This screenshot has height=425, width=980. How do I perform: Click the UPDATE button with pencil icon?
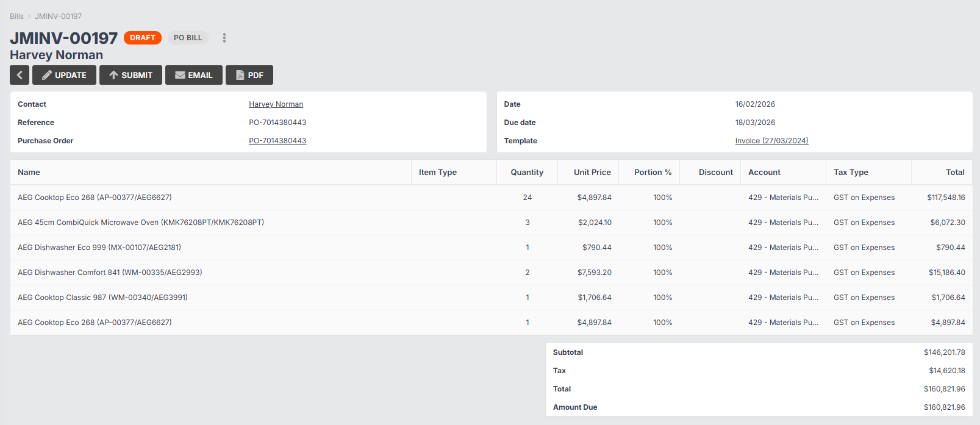(x=64, y=75)
